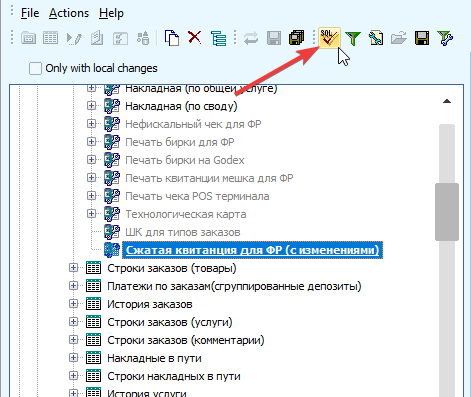This screenshot has height=397, width=471.
Task: Click the open folder toolbar icon
Action: click(x=399, y=38)
